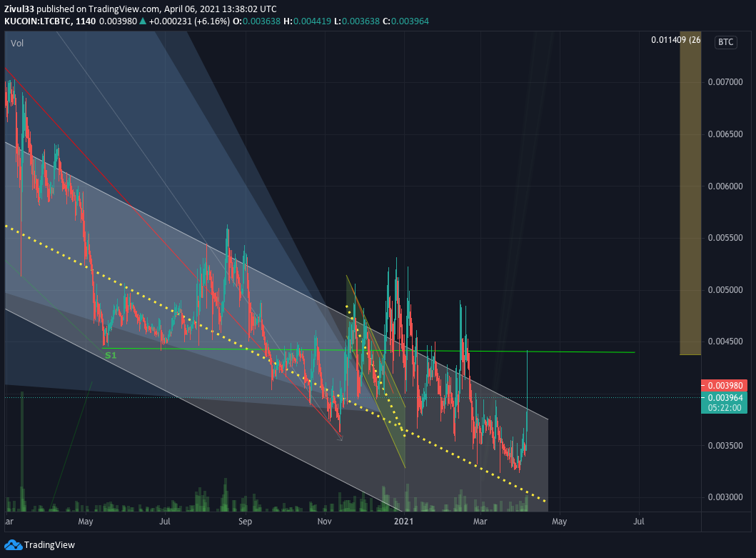Screen dimensions: 756x558
Task: Click the Mar time axis label
Action: click(x=480, y=522)
